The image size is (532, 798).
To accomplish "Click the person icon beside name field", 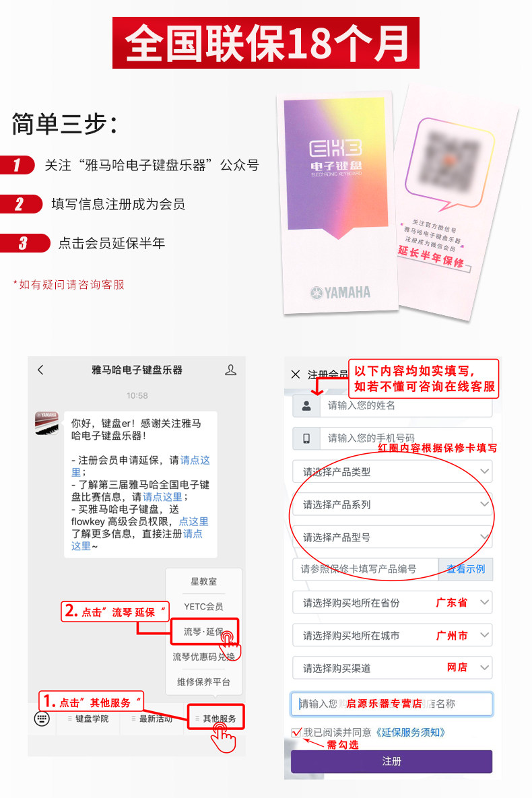I will (306, 406).
